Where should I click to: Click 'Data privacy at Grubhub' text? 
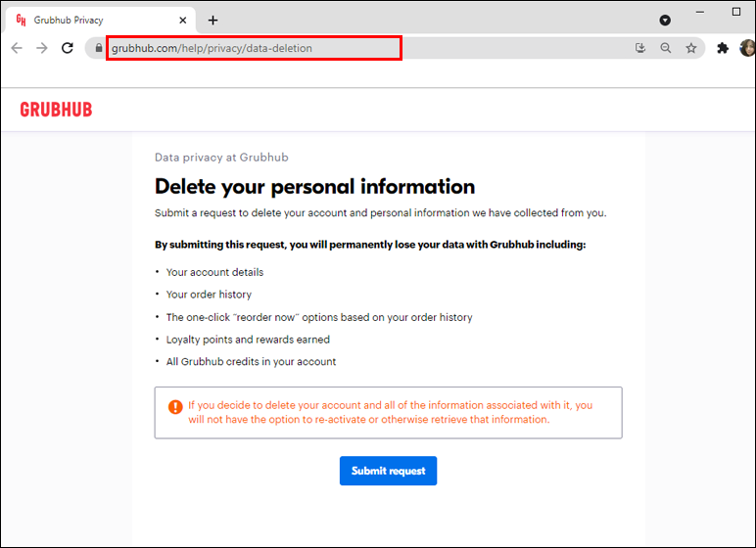[x=221, y=158]
